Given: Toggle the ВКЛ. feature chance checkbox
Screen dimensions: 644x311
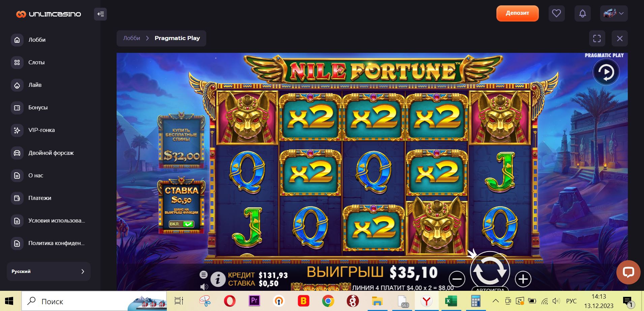Looking at the screenshot, I should pyautogui.click(x=181, y=224).
